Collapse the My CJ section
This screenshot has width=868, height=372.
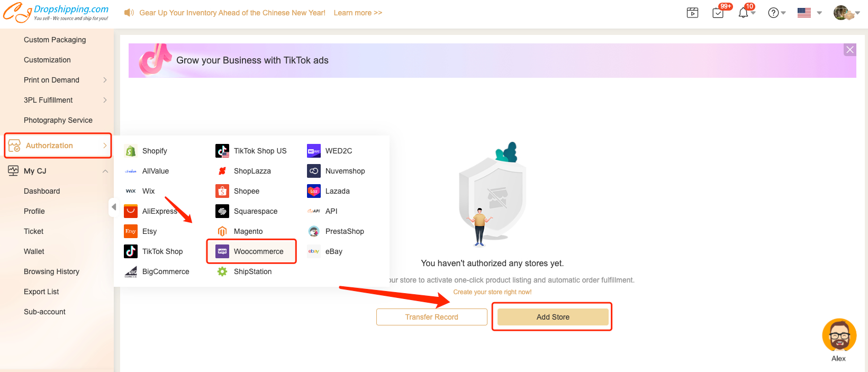(x=105, y=171)
